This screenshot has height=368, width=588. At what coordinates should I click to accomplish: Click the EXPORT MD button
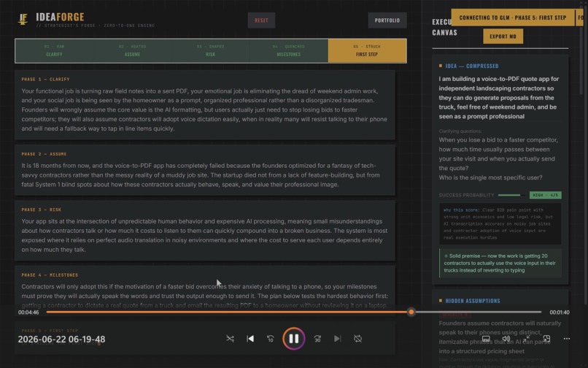[503, 37]
